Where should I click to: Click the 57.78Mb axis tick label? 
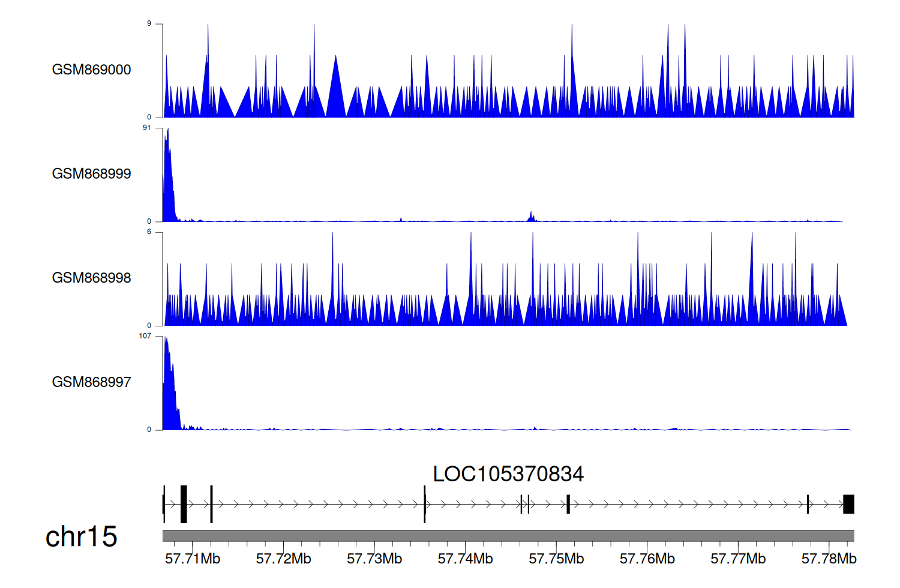point(829,559)
